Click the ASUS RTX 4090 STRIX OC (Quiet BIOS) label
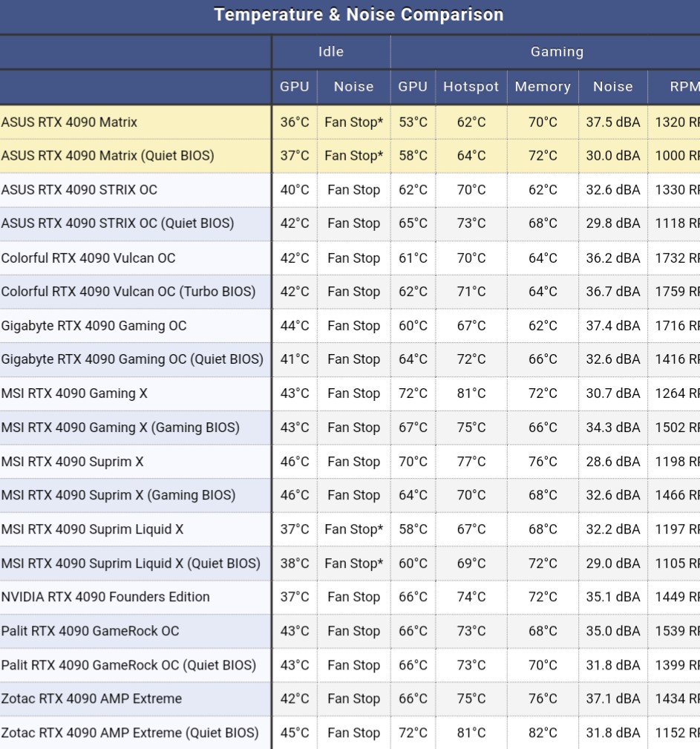 [x=117, y=223]
